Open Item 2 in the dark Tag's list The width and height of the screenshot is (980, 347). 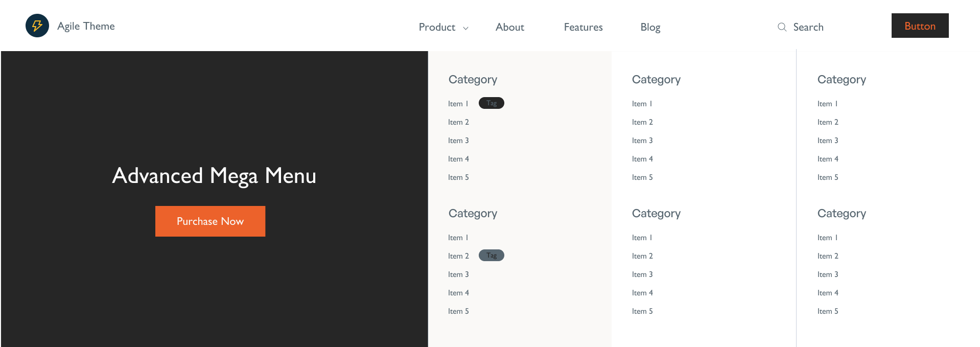coord(458,122)
